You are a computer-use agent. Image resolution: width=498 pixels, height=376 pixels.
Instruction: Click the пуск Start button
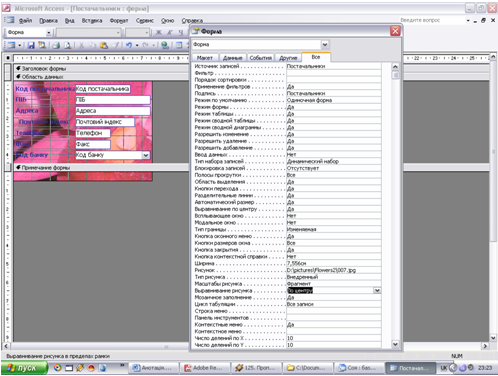pyautogui.click(x=24, y=368)
